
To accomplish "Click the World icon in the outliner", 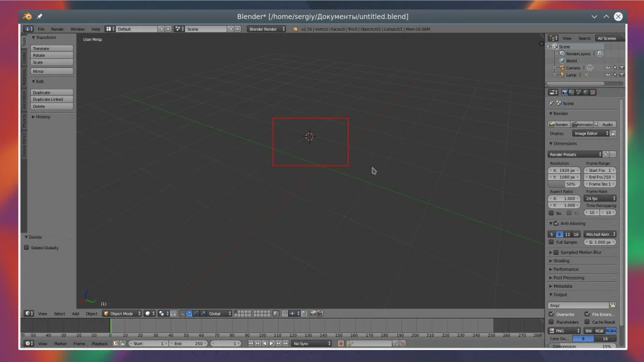I will (x=561, y=61).
